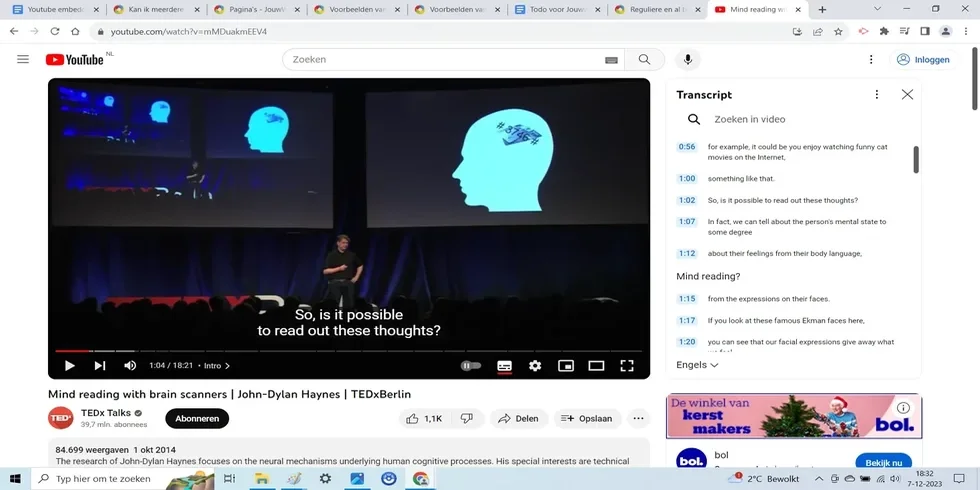Sign in with Inloggen button

[924, 59]
